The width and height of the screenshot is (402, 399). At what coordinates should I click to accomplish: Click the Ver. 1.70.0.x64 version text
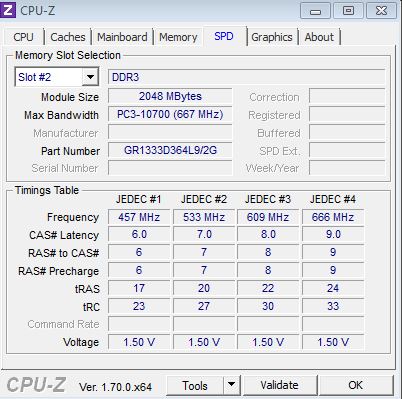click(115, 387)
